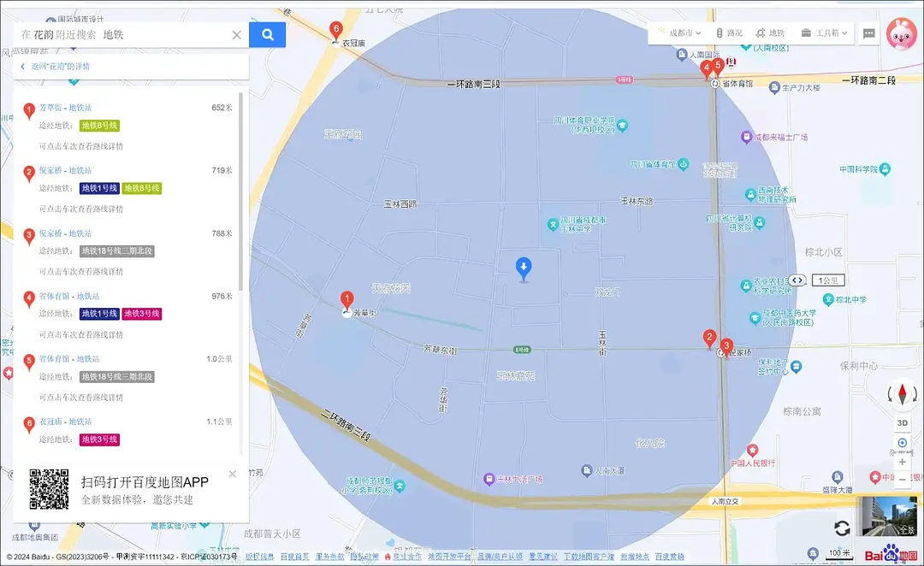Click 地铁3号线 tag under 衣冠庙
924x566 pixels.
click(x=99, y=439)
